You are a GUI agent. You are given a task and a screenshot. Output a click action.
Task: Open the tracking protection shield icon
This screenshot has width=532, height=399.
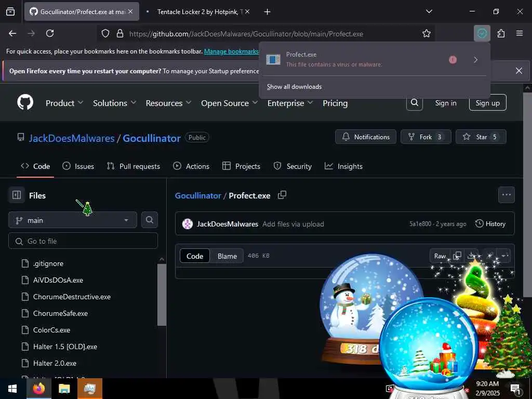coord(105,34)
